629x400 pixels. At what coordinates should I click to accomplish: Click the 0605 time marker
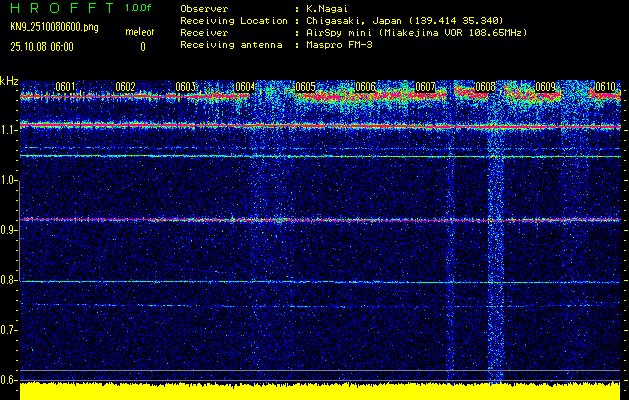[305, 87]
